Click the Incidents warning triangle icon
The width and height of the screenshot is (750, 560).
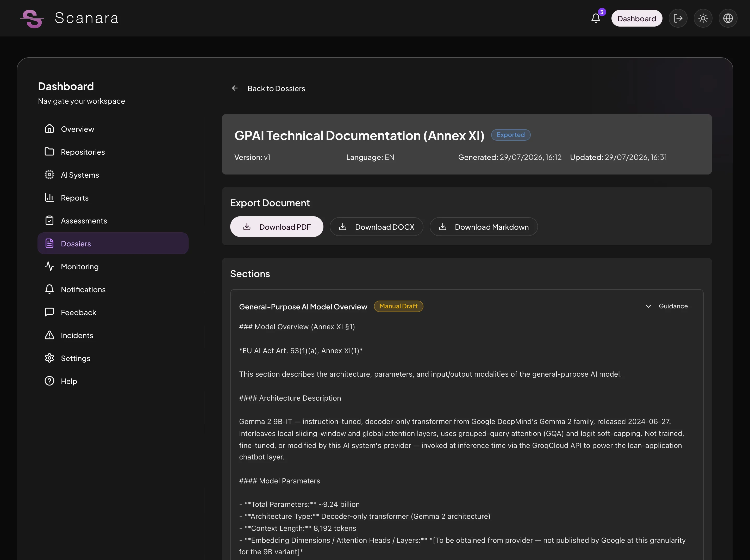click(x=49, y=335)
